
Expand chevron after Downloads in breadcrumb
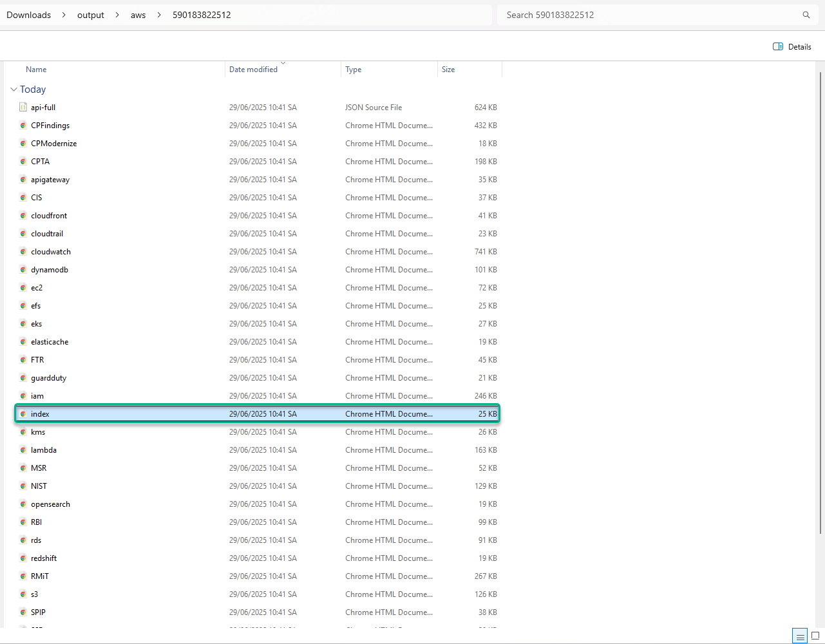[64, 15]
